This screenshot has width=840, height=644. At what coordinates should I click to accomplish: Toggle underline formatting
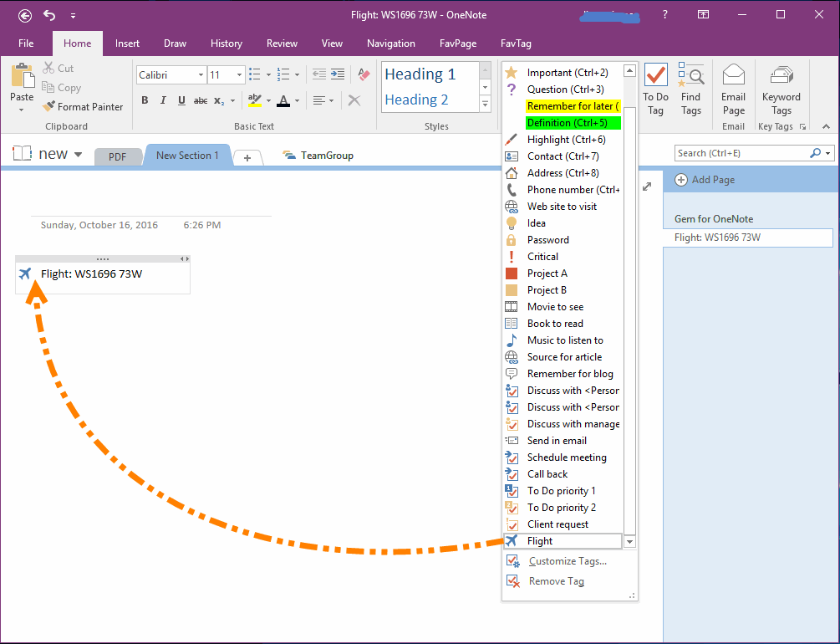181,100
